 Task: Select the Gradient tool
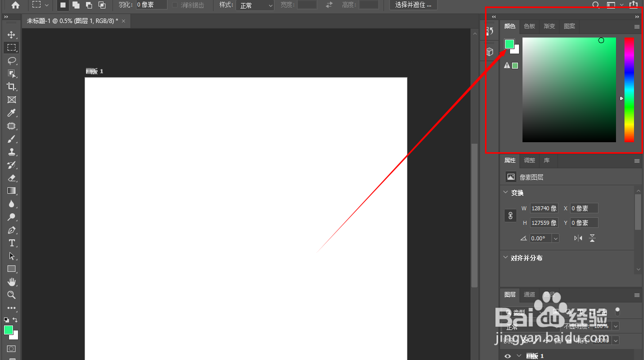[x=11, y=191]
